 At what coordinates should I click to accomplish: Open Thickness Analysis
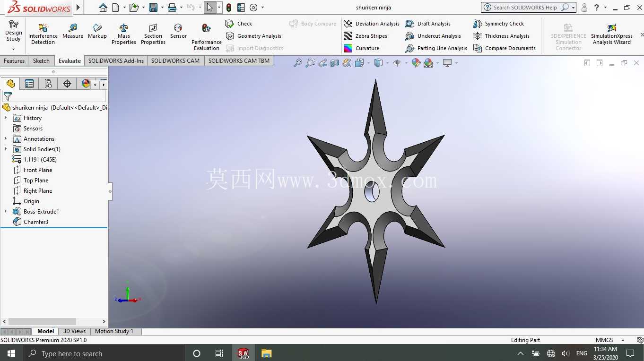(x=501, y=36)
